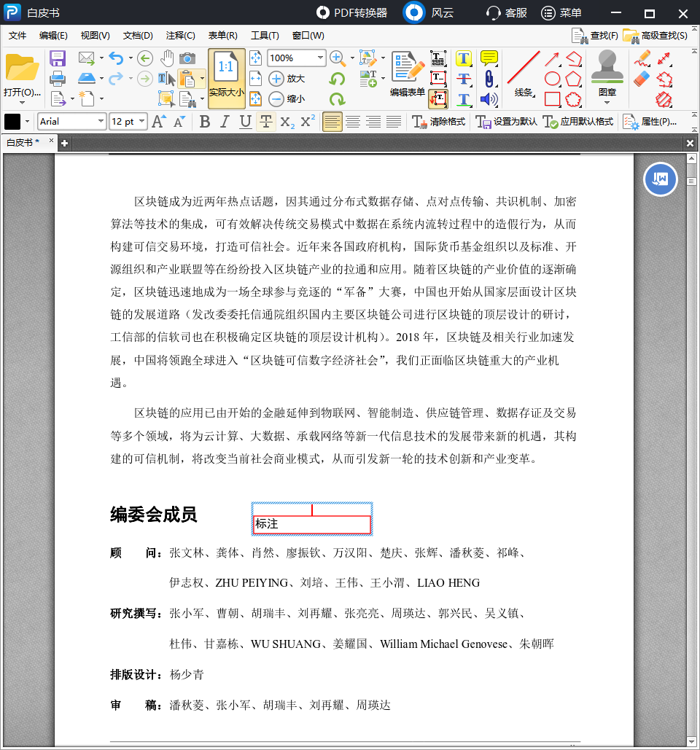Open 属性(P) properties
The height and width of the screenshot is (750, 700).
650,122
